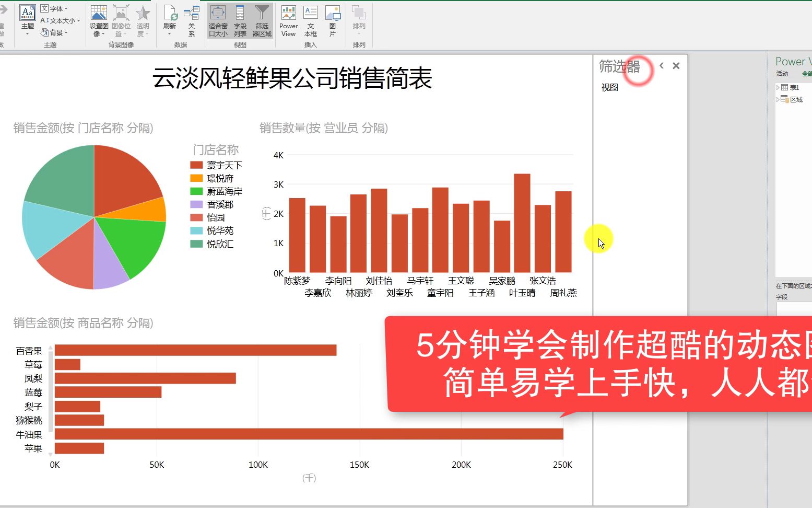The width and height of the screenshot is (812, 508).
Task: Toggle 适合窗口大小 fit to window
Action: click(218, 21)
